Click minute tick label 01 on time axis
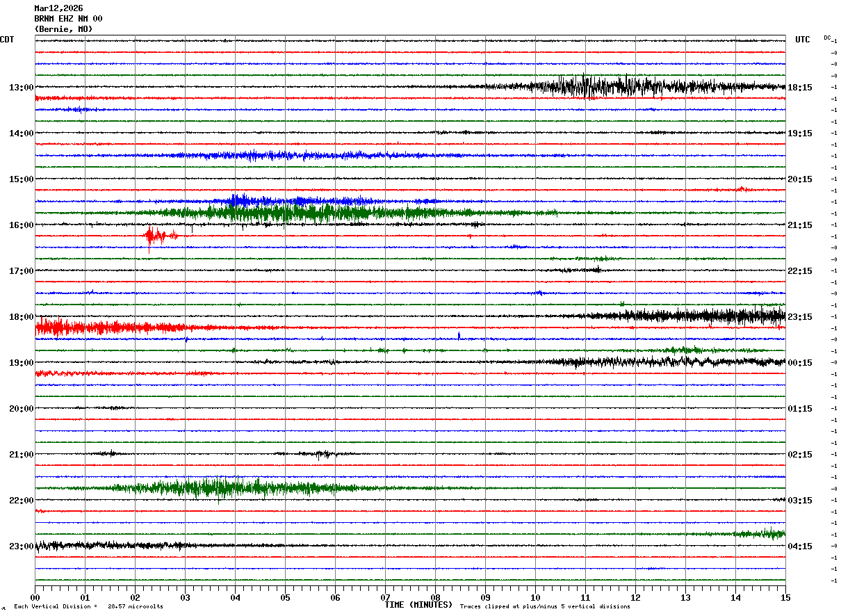Screen dimensions: 841x616 coord(85,597)
